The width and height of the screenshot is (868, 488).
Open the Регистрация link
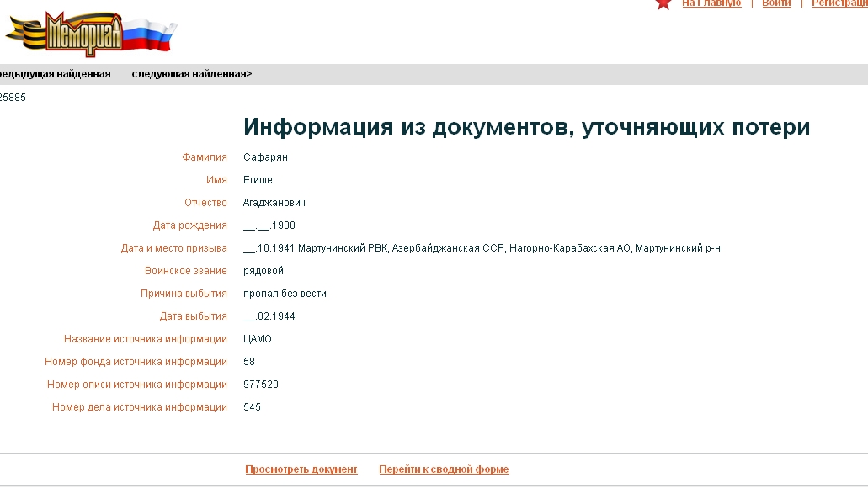click(839, 3)
